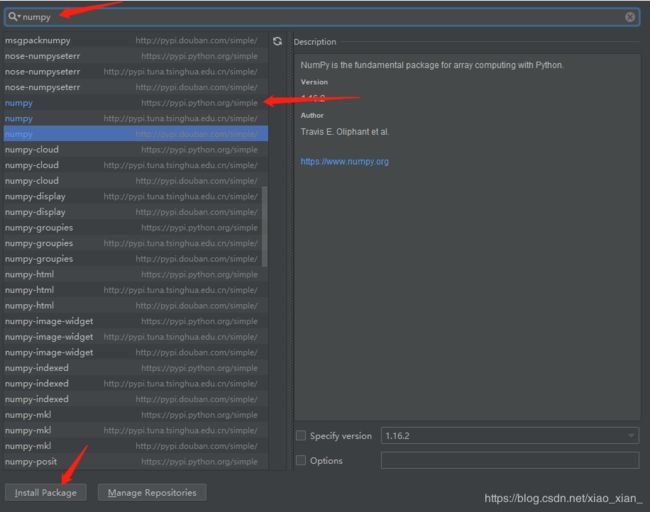The image size is (650, 512).
Task: Click the Install Package button
Action: click(46, 493)
